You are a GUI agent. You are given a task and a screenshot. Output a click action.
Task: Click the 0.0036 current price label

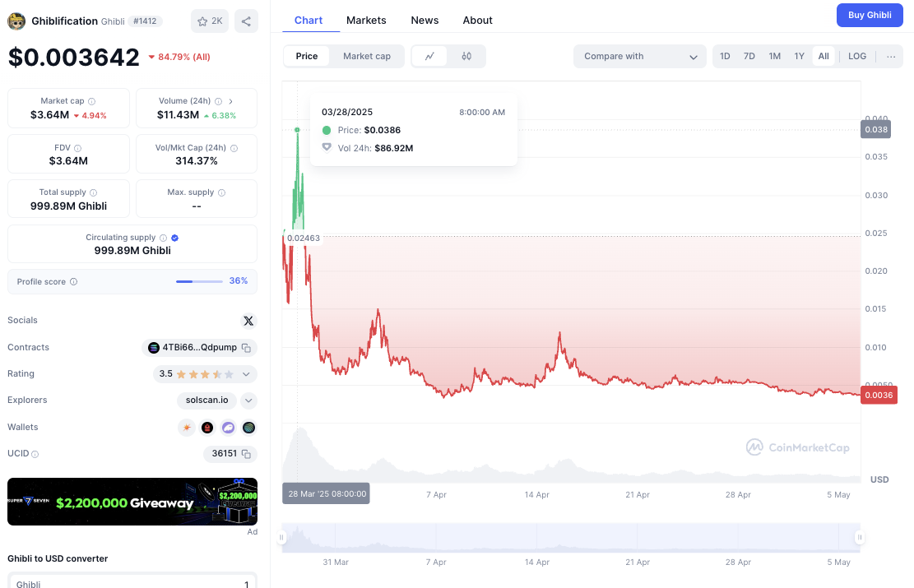(879, 395)
